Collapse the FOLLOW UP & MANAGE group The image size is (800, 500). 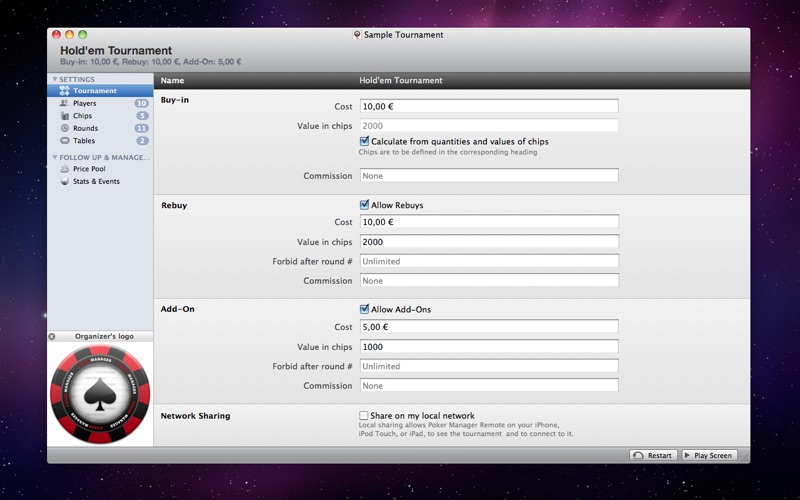(x=54, y=157)
